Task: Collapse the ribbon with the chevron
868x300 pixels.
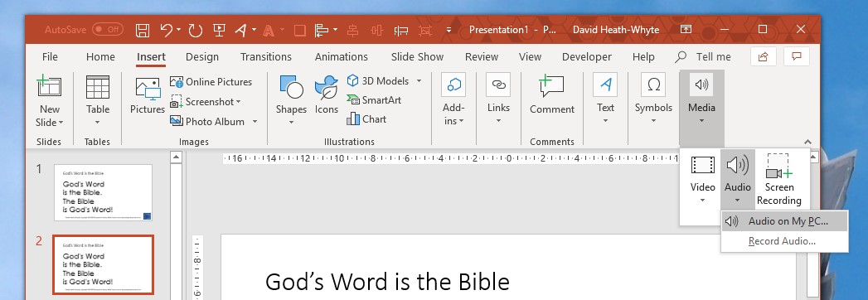Action: [807, 142]
